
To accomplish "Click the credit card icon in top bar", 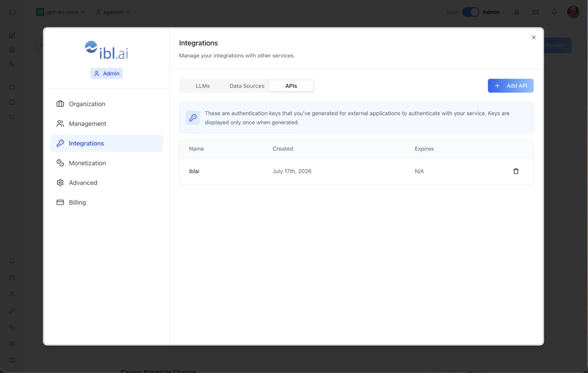I will tap(535, 12).
